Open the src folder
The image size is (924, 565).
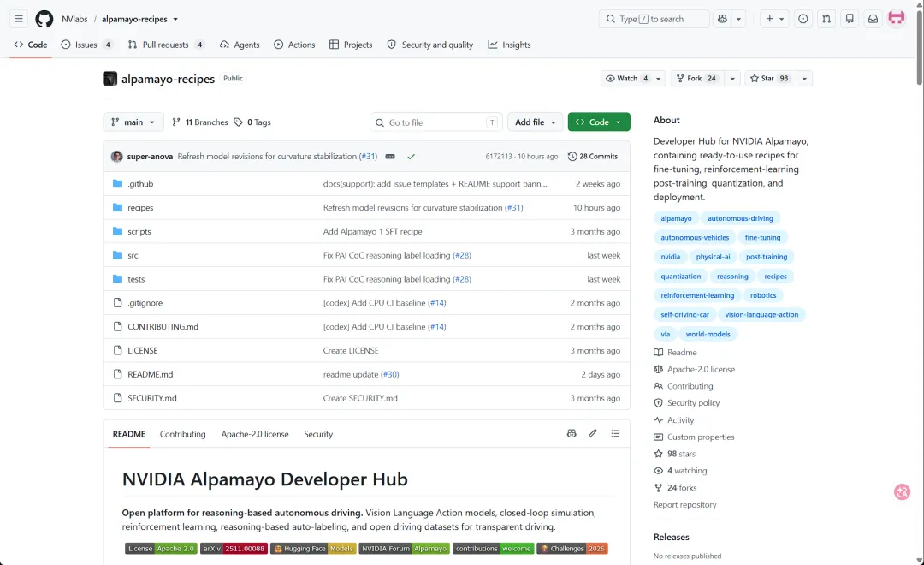tap(133, 255)
